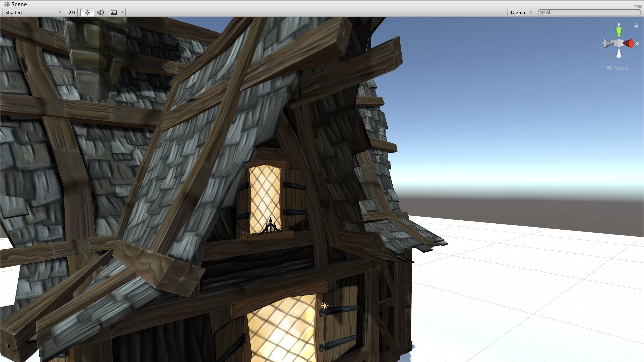Screen dimensions: 644x362
Task: Select the black spiked ornament on windowsill
Action: pos(270,226)
